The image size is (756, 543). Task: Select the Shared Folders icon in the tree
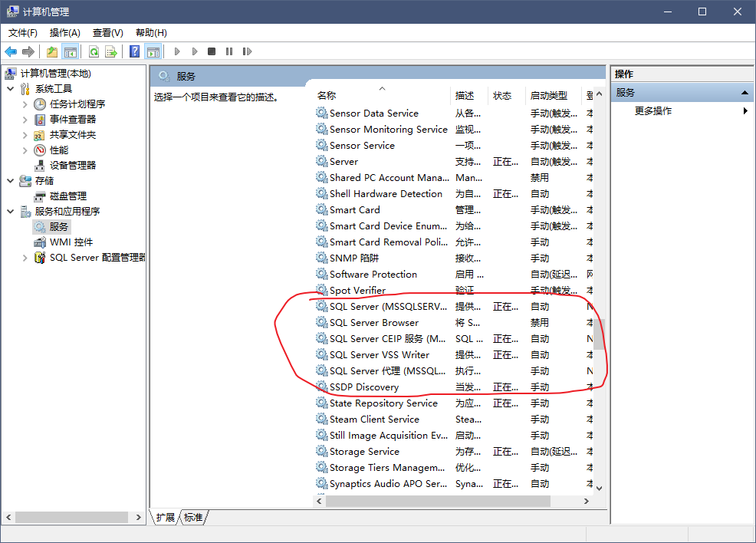point(40,135)
